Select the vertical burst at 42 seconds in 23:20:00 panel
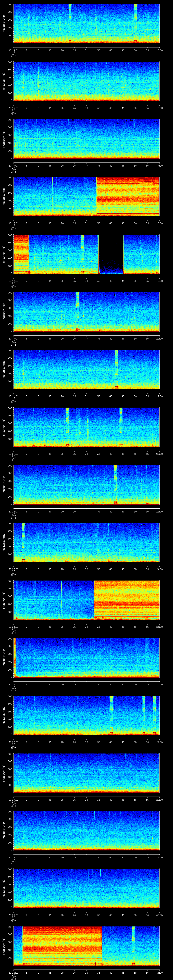The image size is (173, 980). (x=116, y=369)
